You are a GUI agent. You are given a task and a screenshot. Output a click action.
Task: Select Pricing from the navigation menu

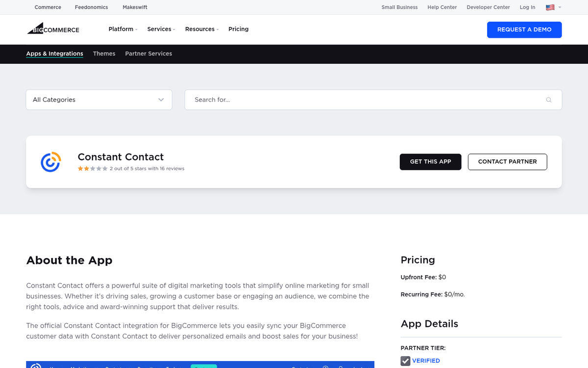[239, 29]
